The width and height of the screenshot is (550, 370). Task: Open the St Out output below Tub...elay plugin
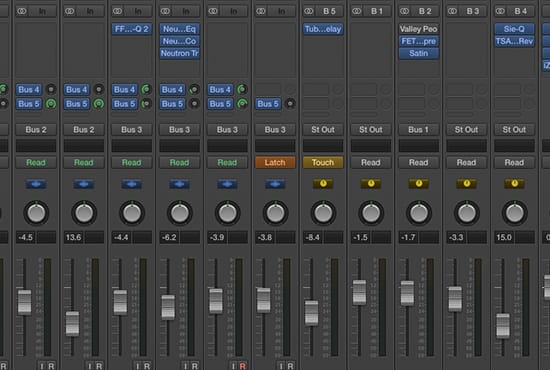[x=323, y=130]
